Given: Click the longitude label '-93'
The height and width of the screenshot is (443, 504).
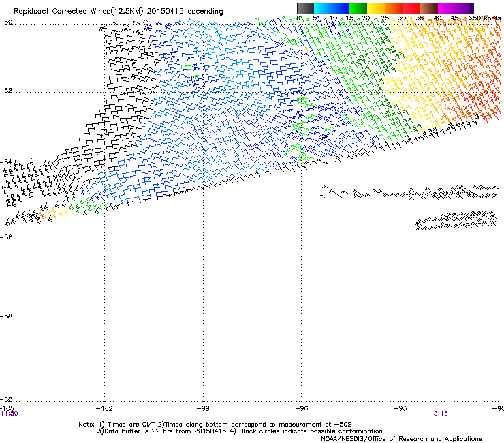Looking at the screenshot, I should tap(400, 408).
